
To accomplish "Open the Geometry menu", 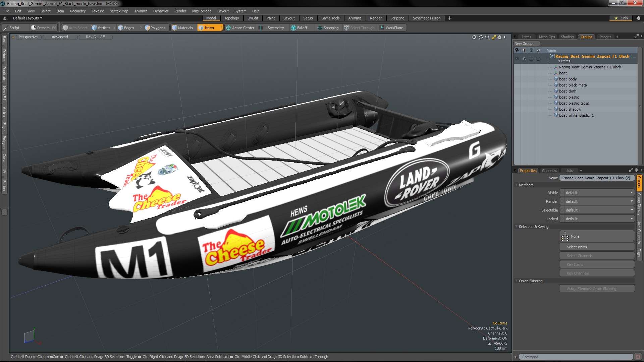I will pyautogui.click(x=77, y=11).
